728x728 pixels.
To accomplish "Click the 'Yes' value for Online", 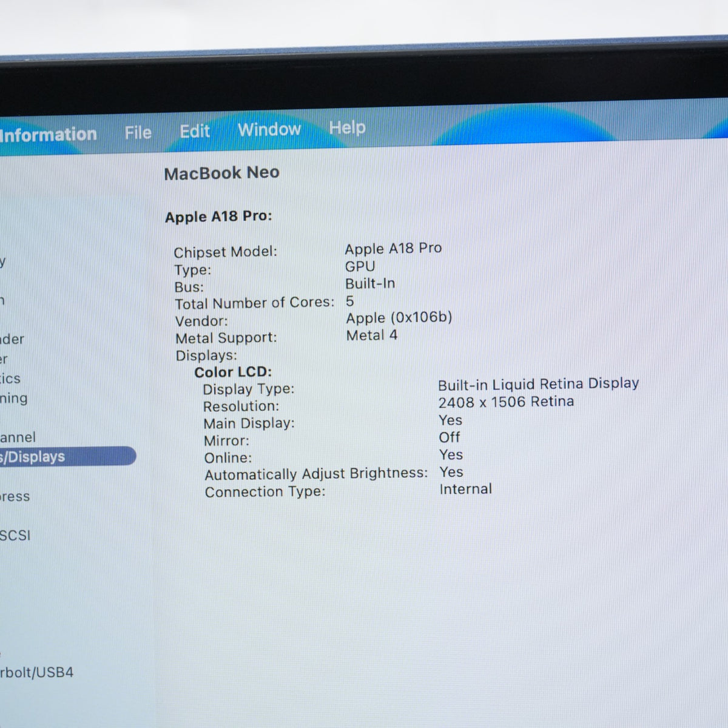I will click(x=451, y=454).
